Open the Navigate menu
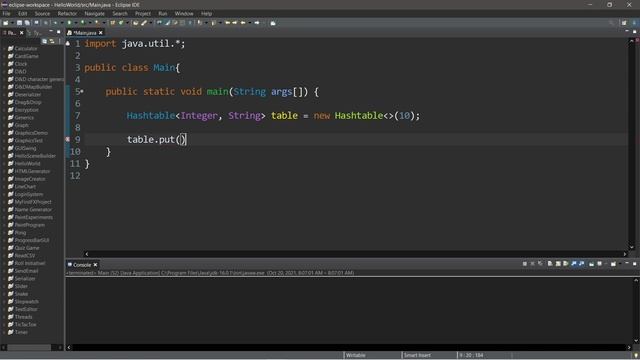Viewport: 640px width, 360px height. [95, 13]
